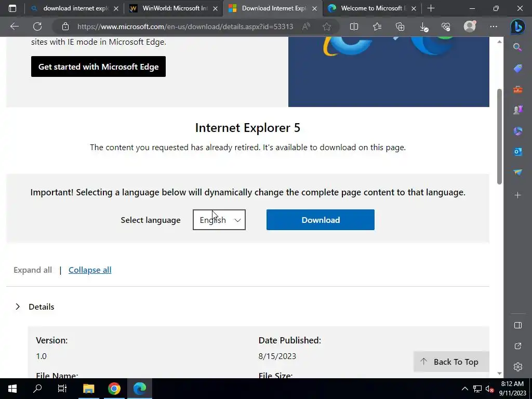Click the Date Published value 8/15/2023

pos(277,356)
